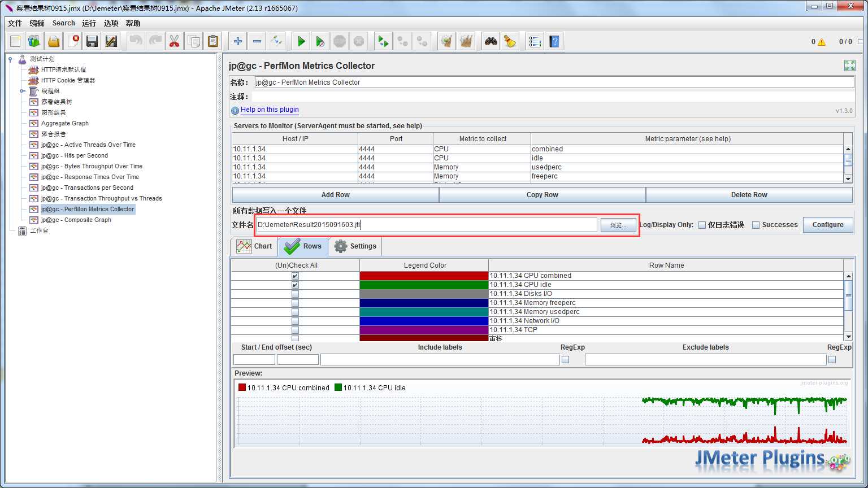The width and height of the screenshot is (868, 488).
Task: Check the Disks I/O row checkbox
Action: tap(295, 294)
